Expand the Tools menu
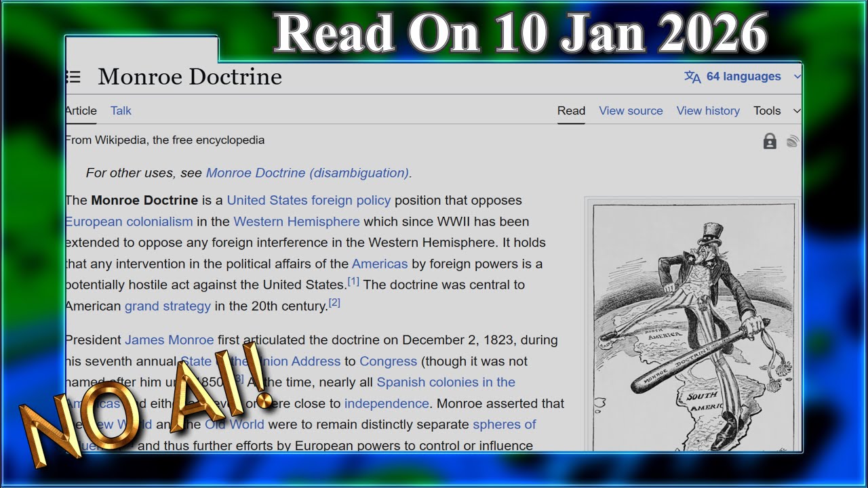Screen dimensions: 868x488 tap(776, 110)
